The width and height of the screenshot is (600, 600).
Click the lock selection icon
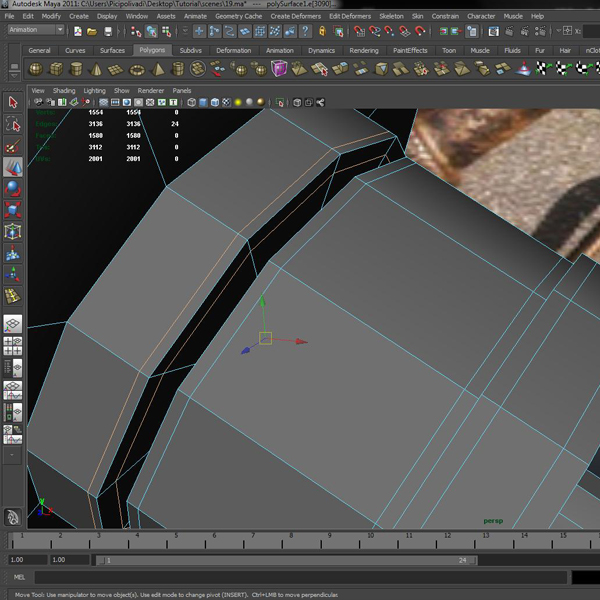click(322, 31)
